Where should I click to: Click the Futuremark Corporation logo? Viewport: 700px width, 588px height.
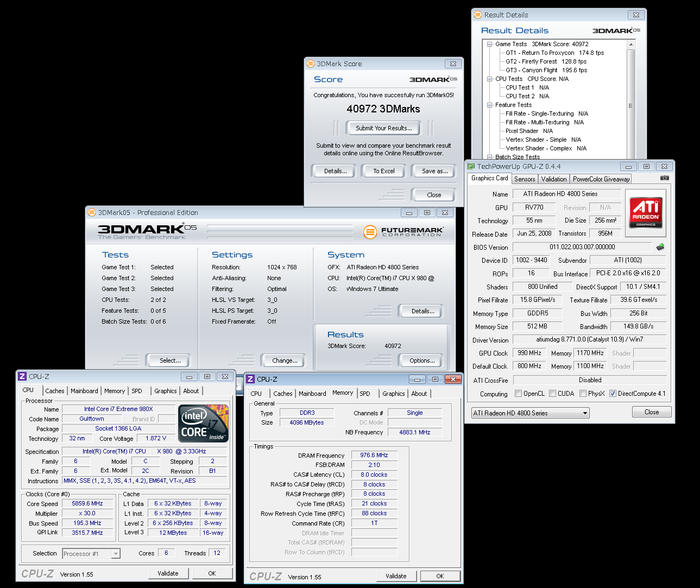(x=403, y=232)
